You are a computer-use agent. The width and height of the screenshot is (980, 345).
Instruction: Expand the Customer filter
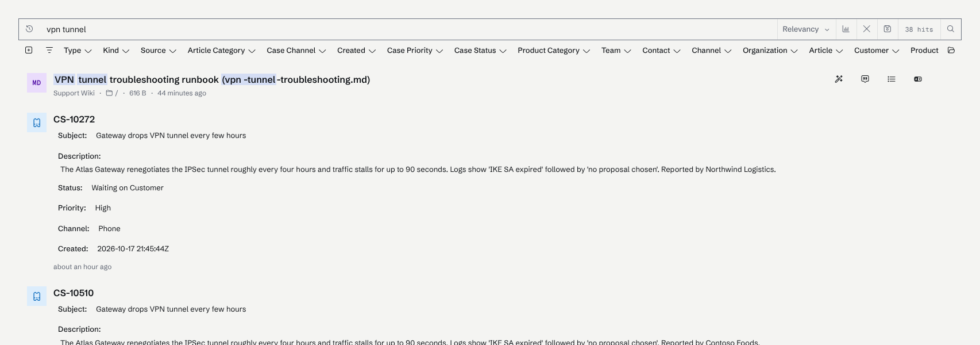[x=877, y=51]
